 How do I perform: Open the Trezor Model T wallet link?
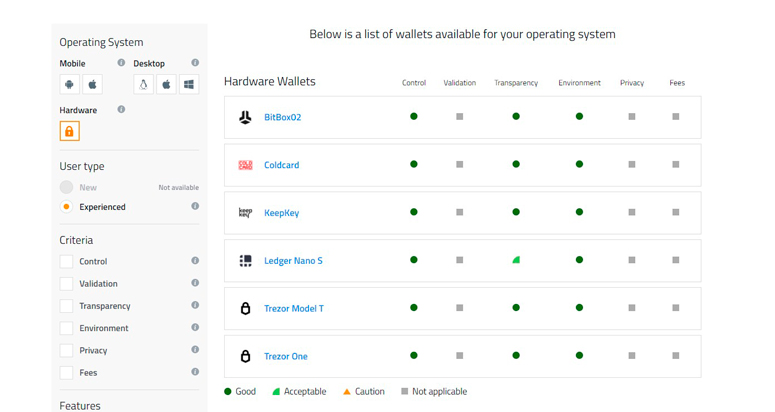[x=293, y=309]
